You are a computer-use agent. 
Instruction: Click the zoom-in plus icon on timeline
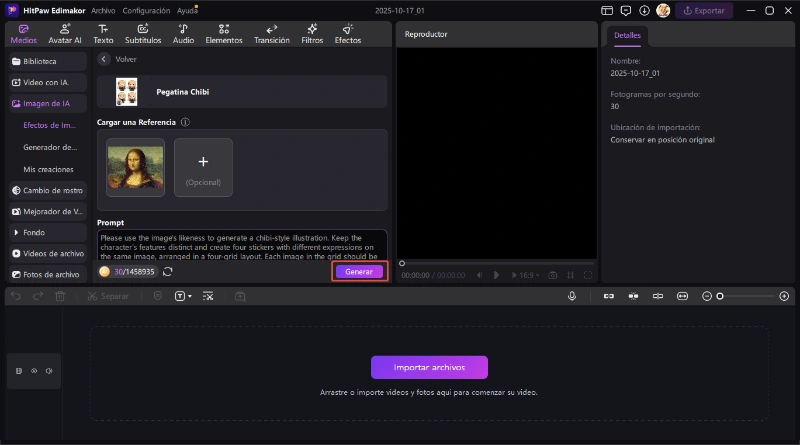[x=784, y=296]
